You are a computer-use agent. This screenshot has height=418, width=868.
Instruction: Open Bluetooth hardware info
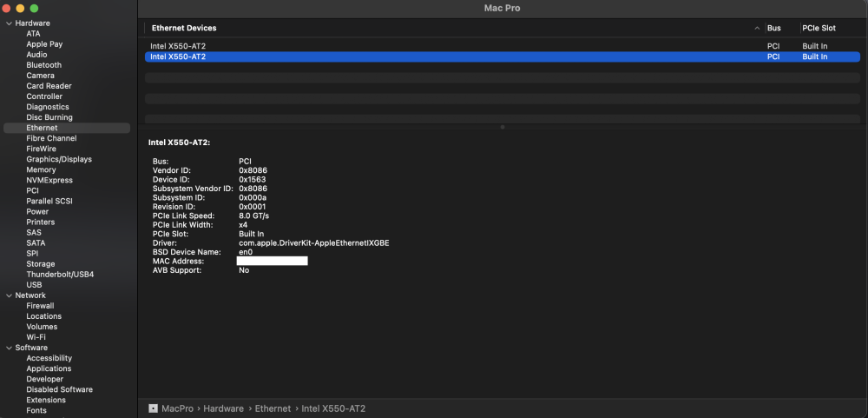(43, 65)
